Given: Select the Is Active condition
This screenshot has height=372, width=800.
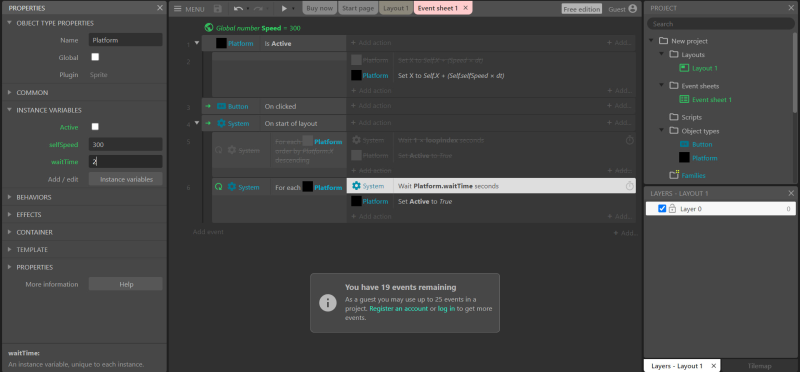Looking at the screenshot, I should (278, 43).
